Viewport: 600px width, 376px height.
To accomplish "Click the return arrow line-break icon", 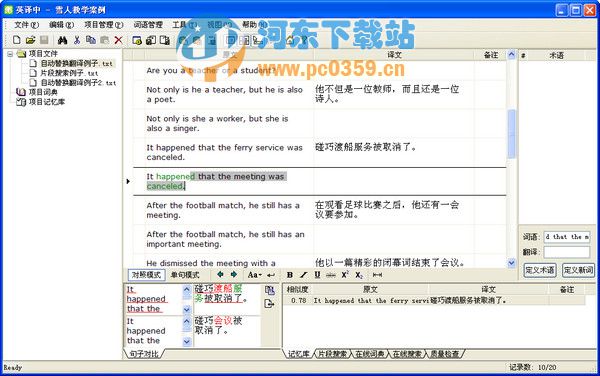I will [271, 275].
